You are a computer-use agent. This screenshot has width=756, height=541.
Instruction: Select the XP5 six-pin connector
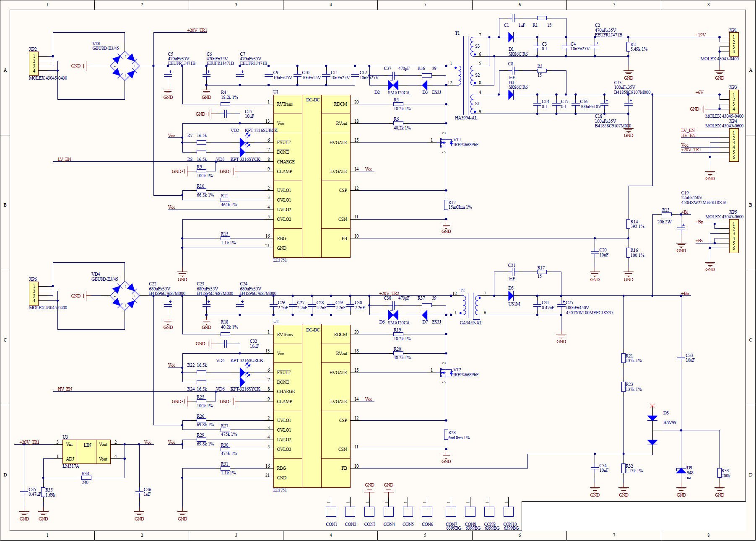pos(734,236)
